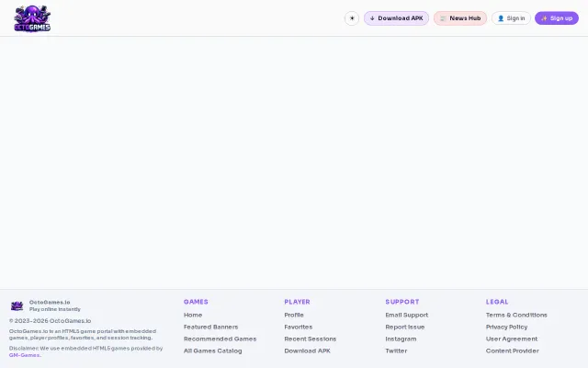Screen dimensions: 588x368
Task: Open the News Hub
Action: 460,18
